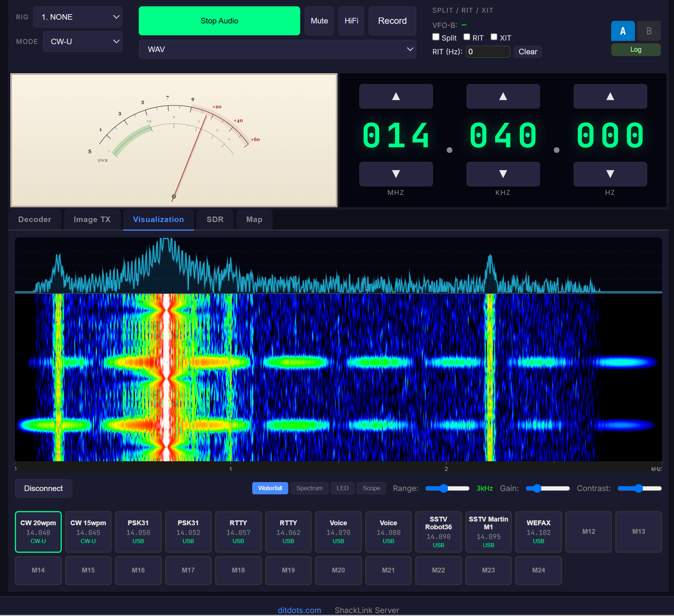Recall SSTV Martin M1 14.095 memory
Viewport: 674px width, 616px height.
(x=488, y=532)
